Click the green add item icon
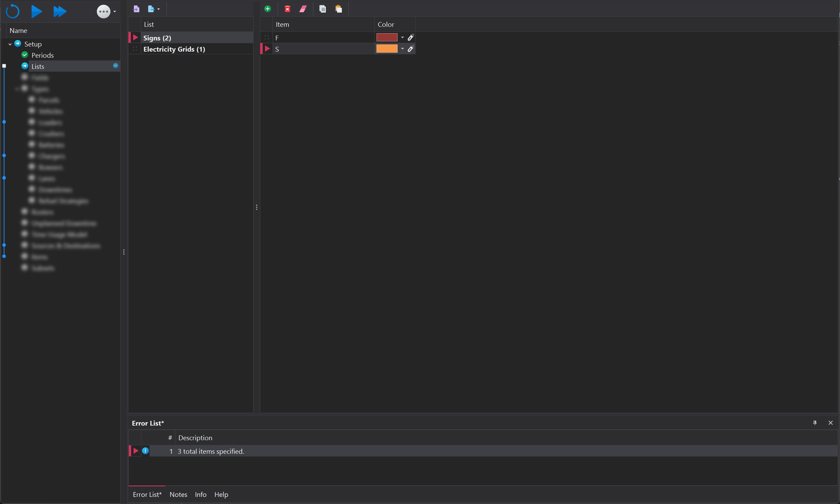Screen dimensions: 840x504 pos(267,9)
